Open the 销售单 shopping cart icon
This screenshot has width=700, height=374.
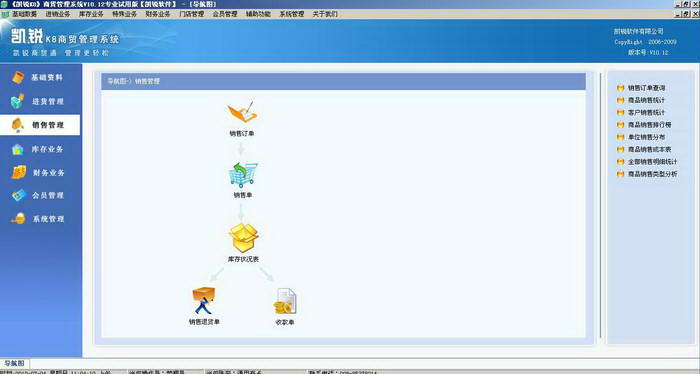pyautogui.click(x=243, y=175)
